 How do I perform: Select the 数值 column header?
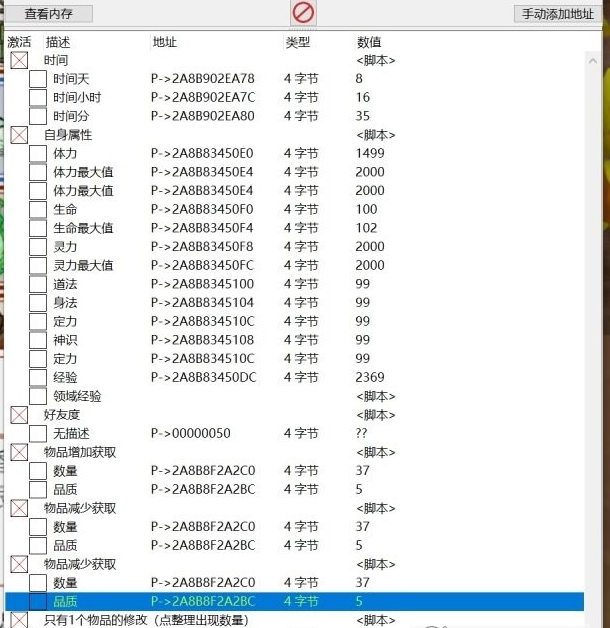pyautogui.click(x=369, y=42)
